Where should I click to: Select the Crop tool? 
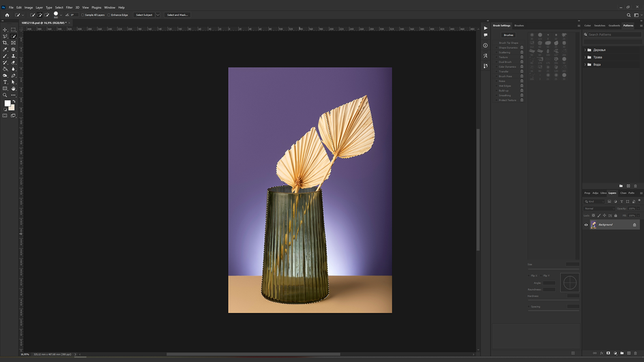click(x=5, y=43)
